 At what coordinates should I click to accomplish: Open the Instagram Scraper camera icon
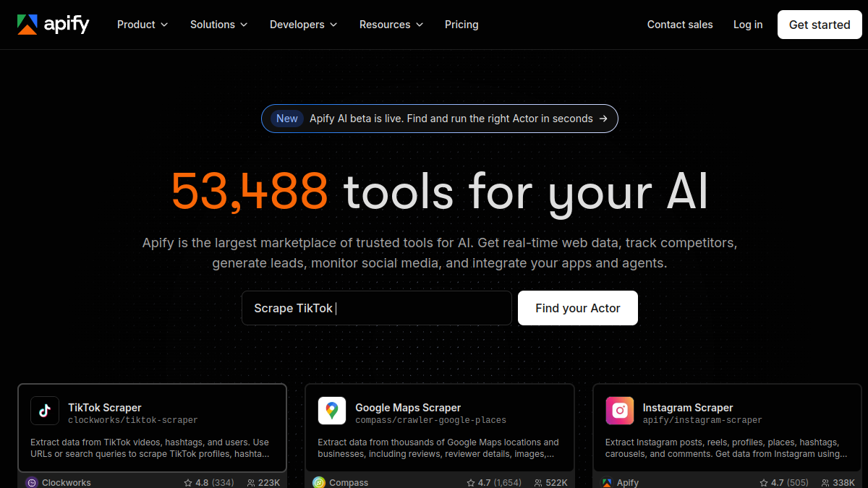620,411
